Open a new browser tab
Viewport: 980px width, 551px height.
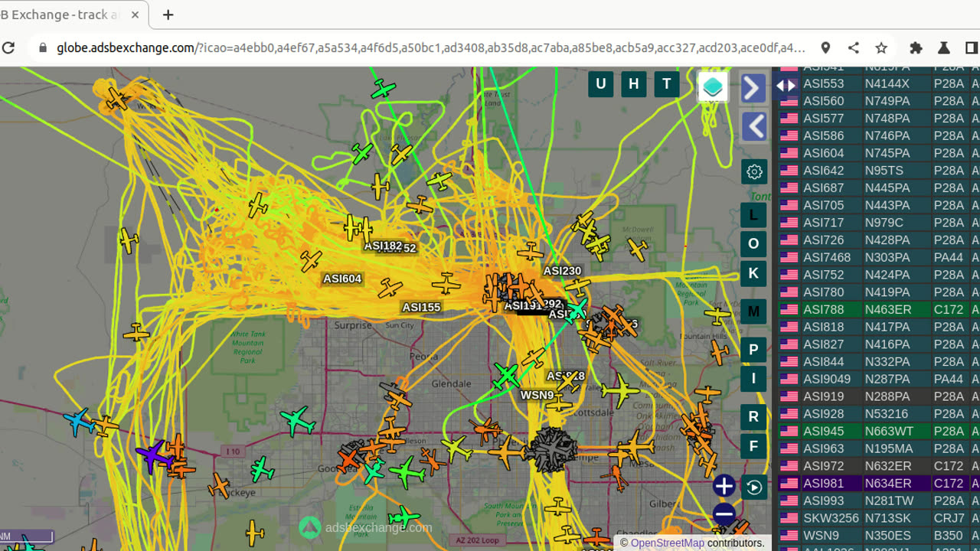pyautogui.click(x=168, y=15)
